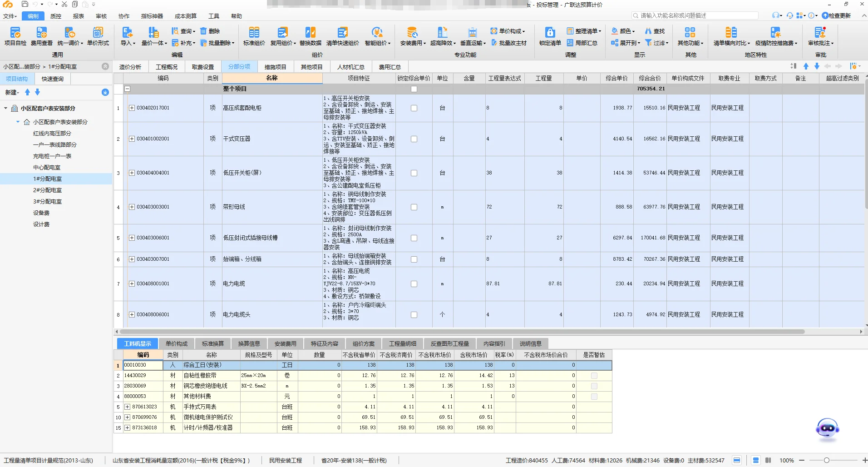This screenshot has width=868, height=467.
Task: Click the 展开到 button
Action: [626, 43]
